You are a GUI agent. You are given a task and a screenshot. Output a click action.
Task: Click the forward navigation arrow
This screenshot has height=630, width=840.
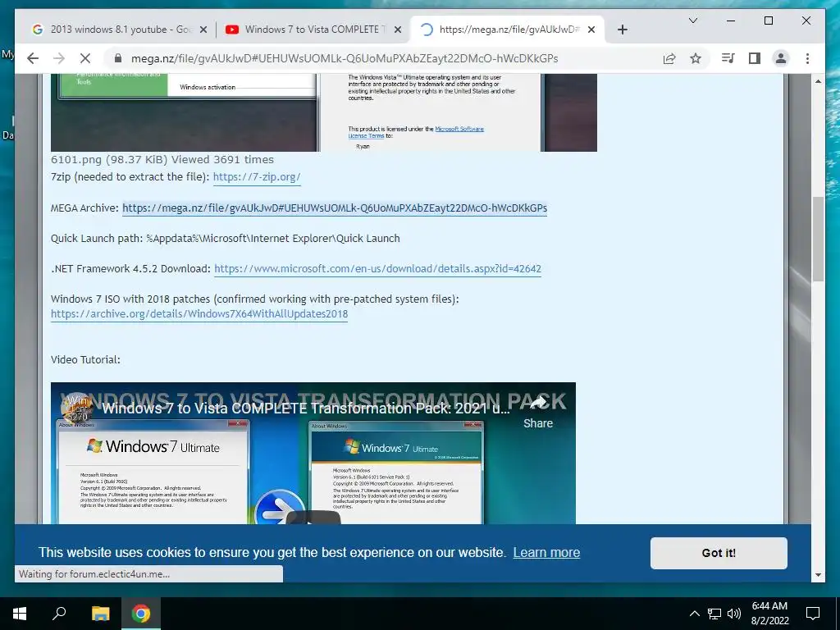coord(59,58)
